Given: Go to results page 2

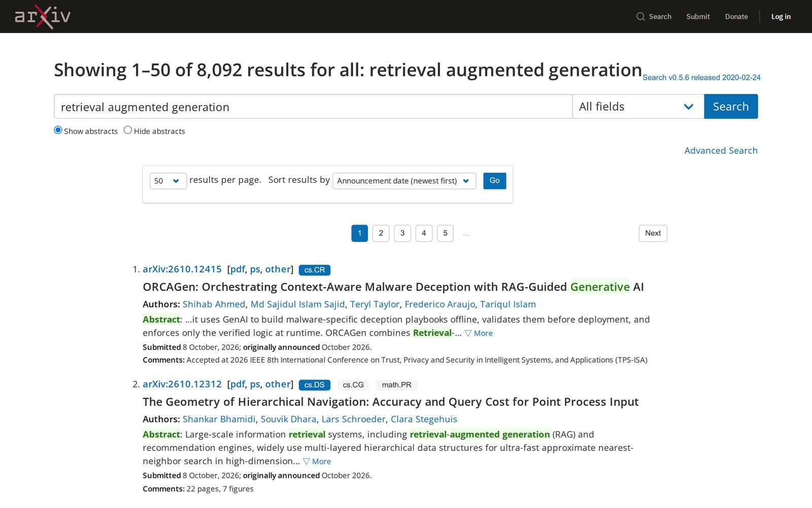Looking at the screenshot, I should coord(381,233).
